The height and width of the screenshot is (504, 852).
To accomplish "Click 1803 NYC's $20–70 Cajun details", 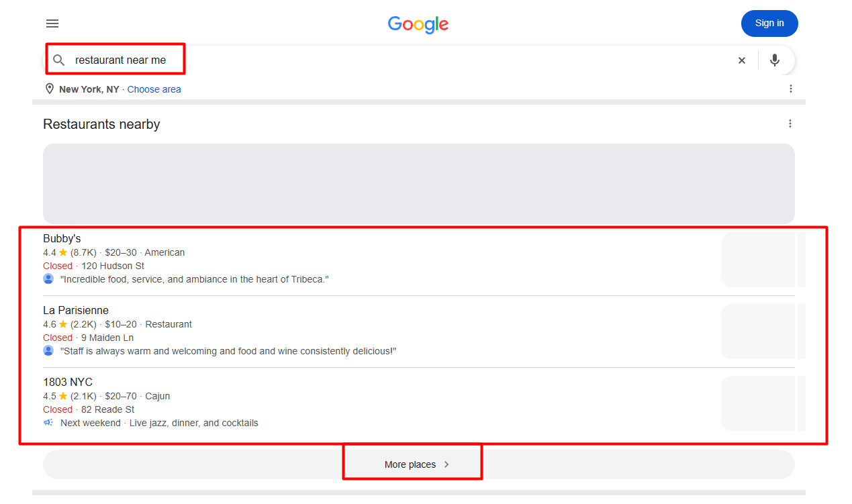I will (x=138, y=396).
